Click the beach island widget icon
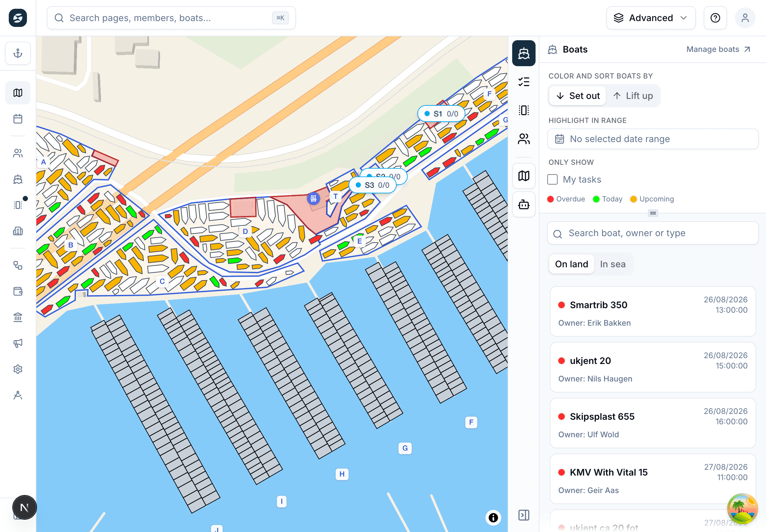Image resolution: width=766 pixels, height=532 pixels. [742, 509]
